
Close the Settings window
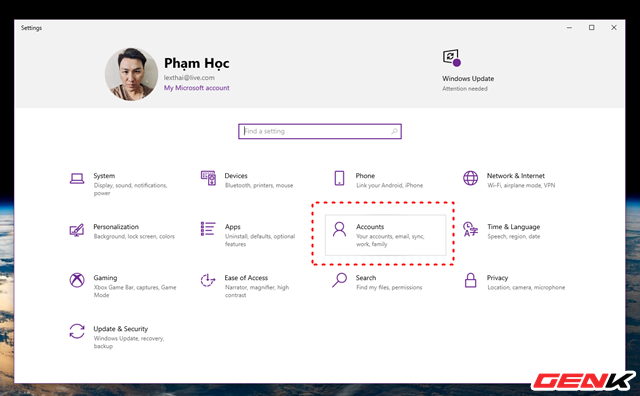(x=613, y=28)
